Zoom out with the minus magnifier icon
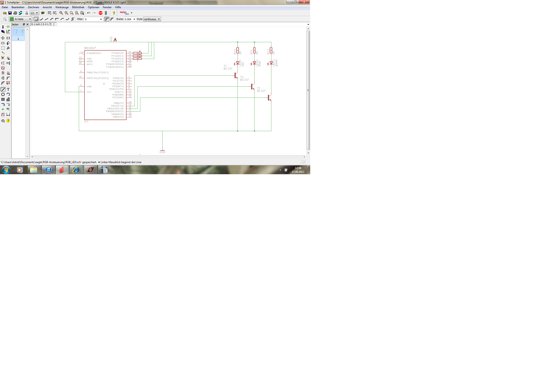This screenshot has width=545, height=392. click(x=72, y=13)
